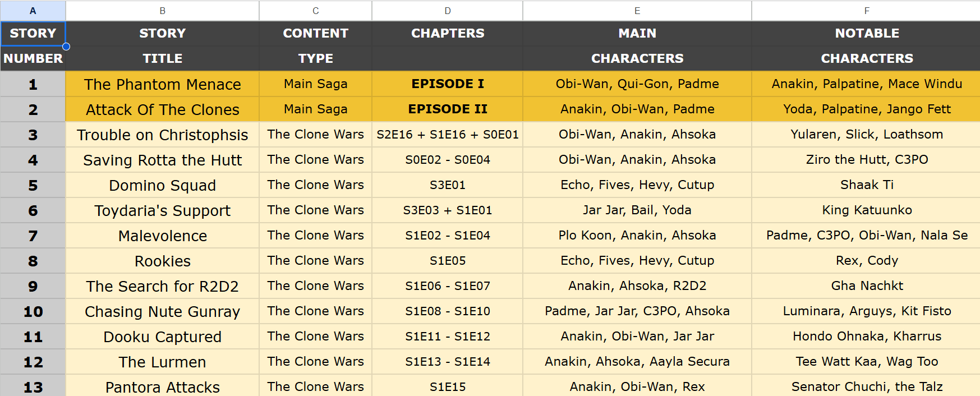The image size is (980, 396).
Task: Select the "Chasing Nute Gunray" cell
Action: pos(162,311)
